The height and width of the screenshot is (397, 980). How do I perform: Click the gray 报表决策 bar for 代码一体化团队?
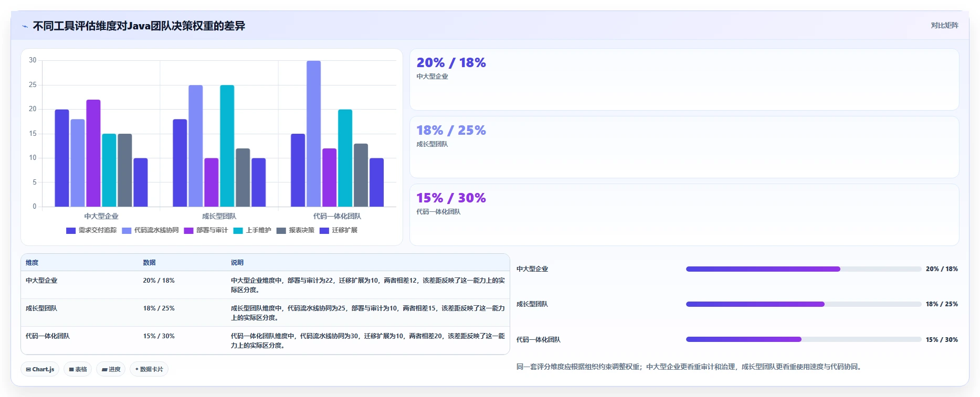point(361,175)
